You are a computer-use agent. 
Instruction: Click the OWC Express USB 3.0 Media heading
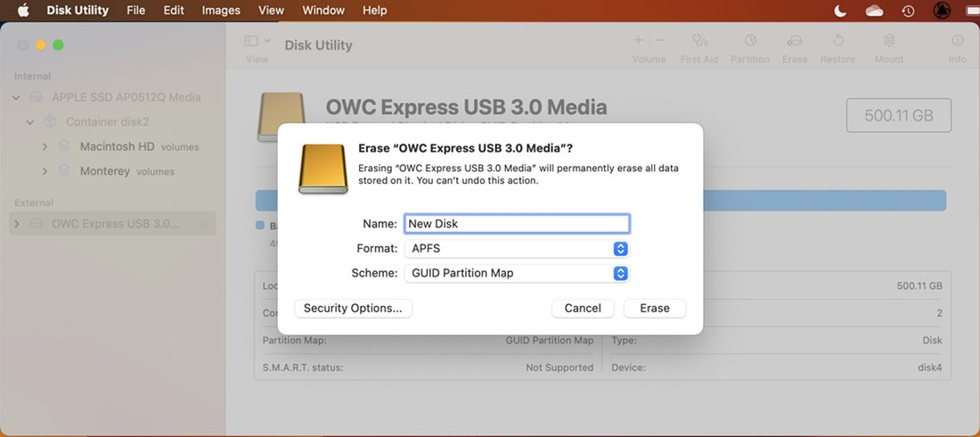(466, 106)
